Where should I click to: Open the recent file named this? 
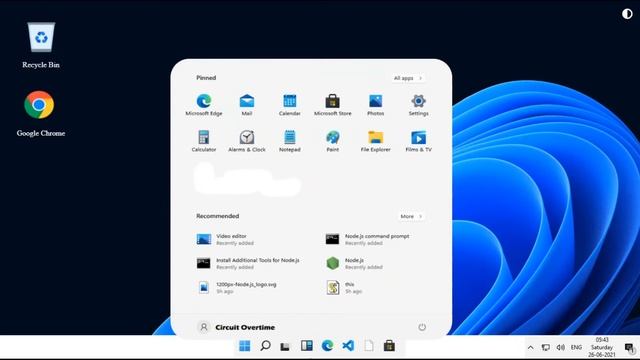[x=344, y=287]
